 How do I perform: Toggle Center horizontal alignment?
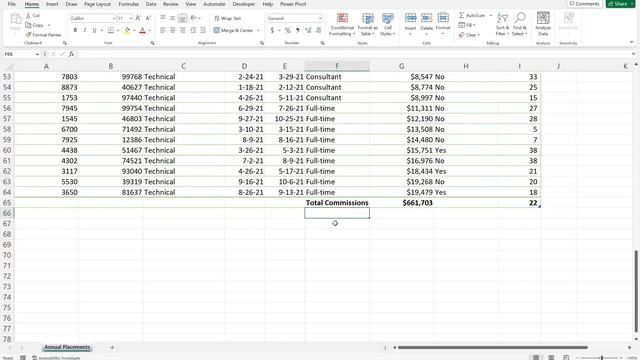(173, 31)
